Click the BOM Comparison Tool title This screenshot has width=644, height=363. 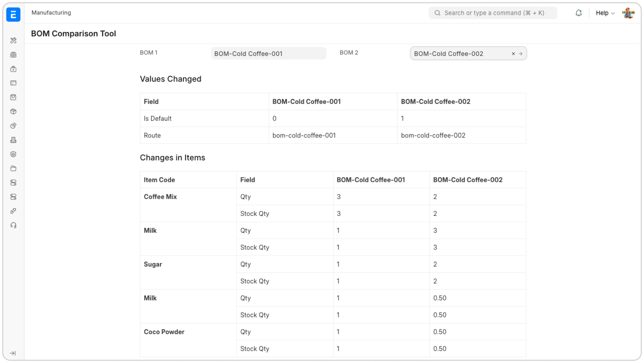point(74,34)
